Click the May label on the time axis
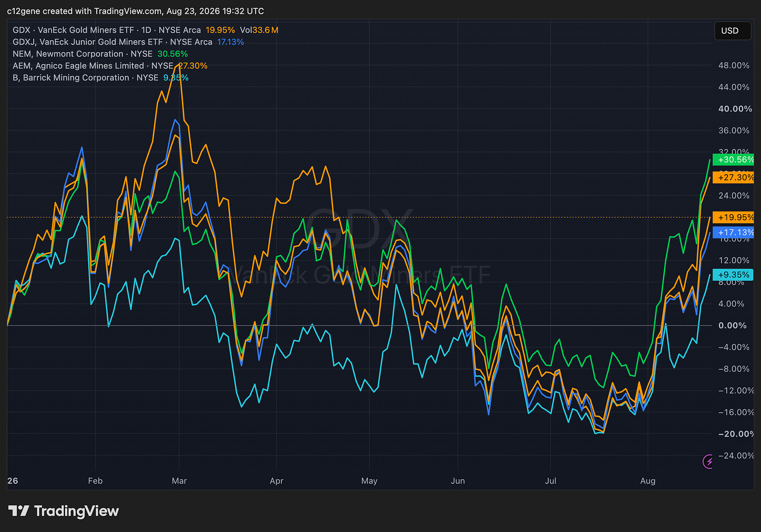Image resolution: width=761 pixels, height=532 pixels. click(369, 481)
